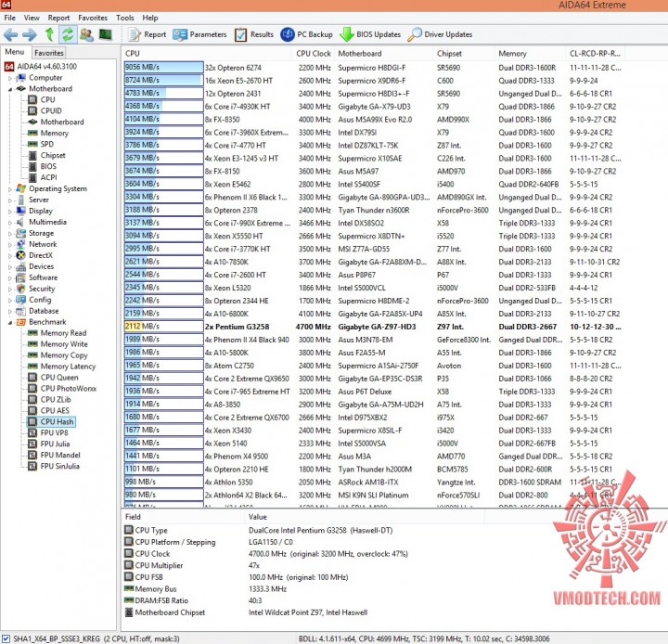Check for BIOS Updates
The image size is (668, 644).
[370, 34]
